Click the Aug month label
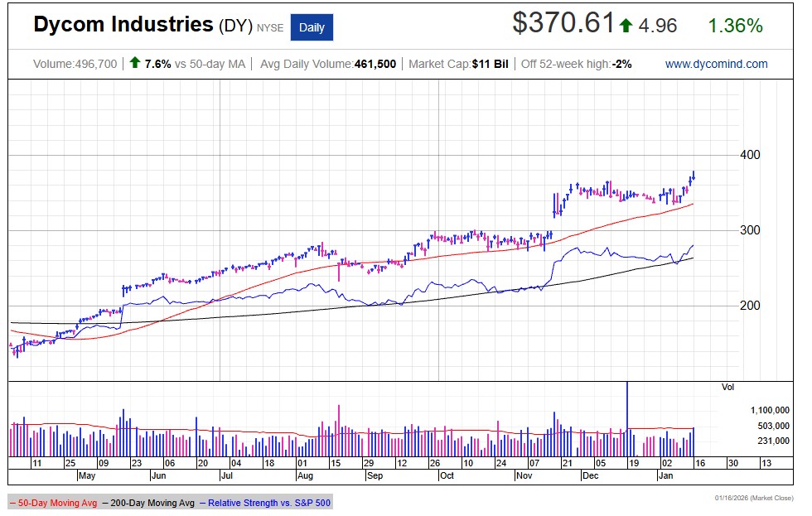Image resolution: width=812 pixels, height=516 pixels. [305, 475]
